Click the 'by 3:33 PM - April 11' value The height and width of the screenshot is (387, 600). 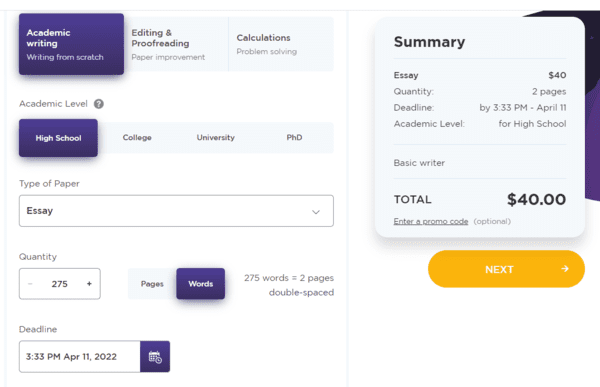click(x=523, y=108)
